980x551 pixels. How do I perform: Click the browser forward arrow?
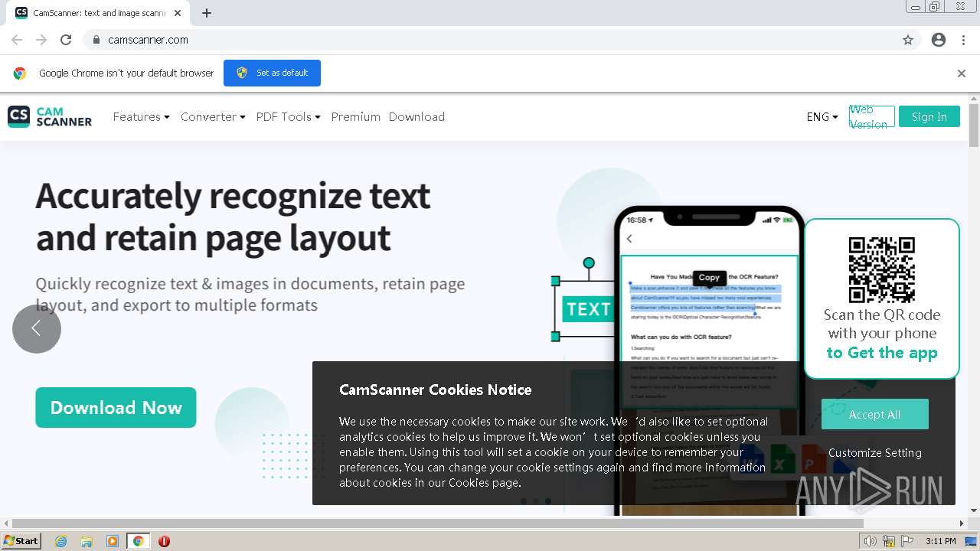(x=41, y=40)
